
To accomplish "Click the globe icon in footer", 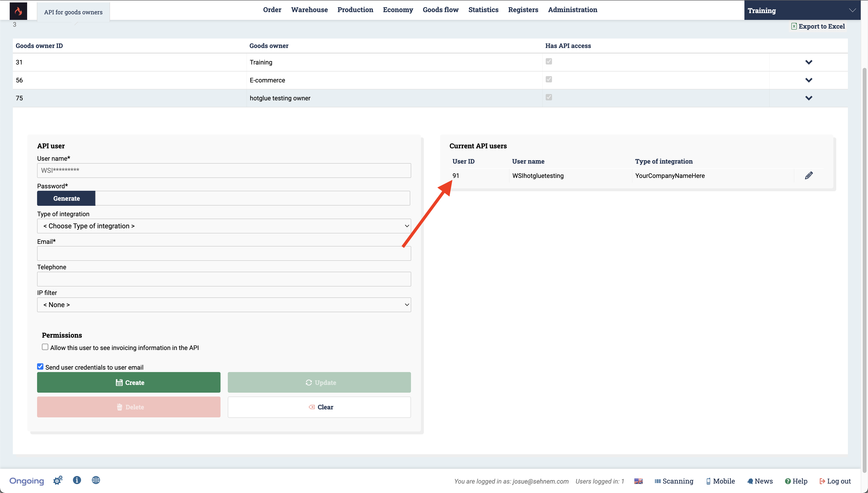I will point(96,480).
